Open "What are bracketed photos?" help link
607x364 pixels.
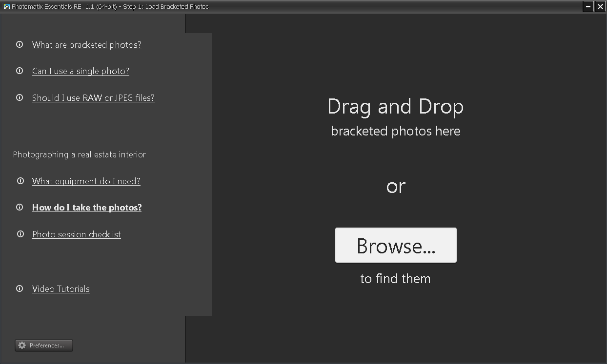[x=87, y=45]
